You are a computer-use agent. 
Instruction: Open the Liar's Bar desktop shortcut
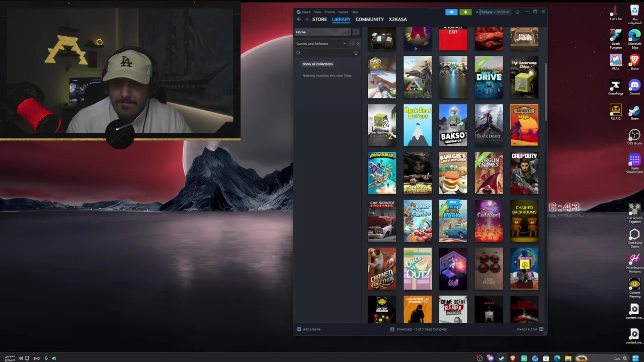(616, 13)
